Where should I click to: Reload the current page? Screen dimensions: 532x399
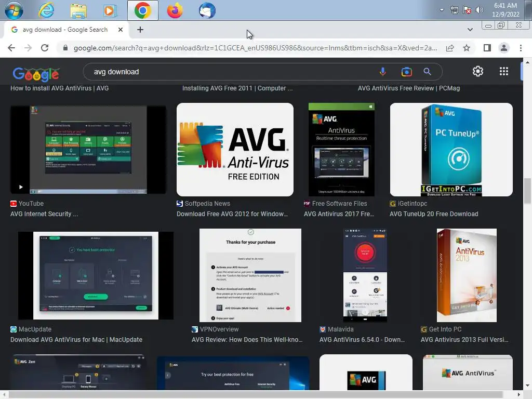click(x=45, y=48)
